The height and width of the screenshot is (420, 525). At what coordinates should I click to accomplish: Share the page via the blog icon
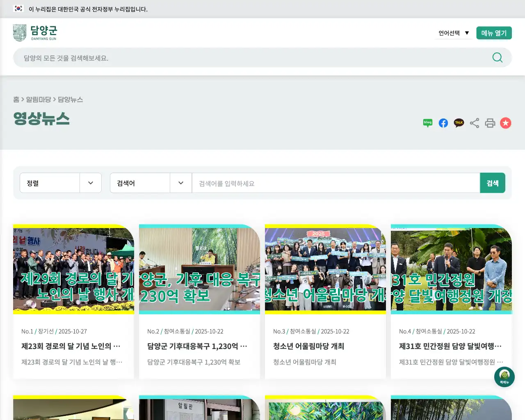click(x=427, y=123)
